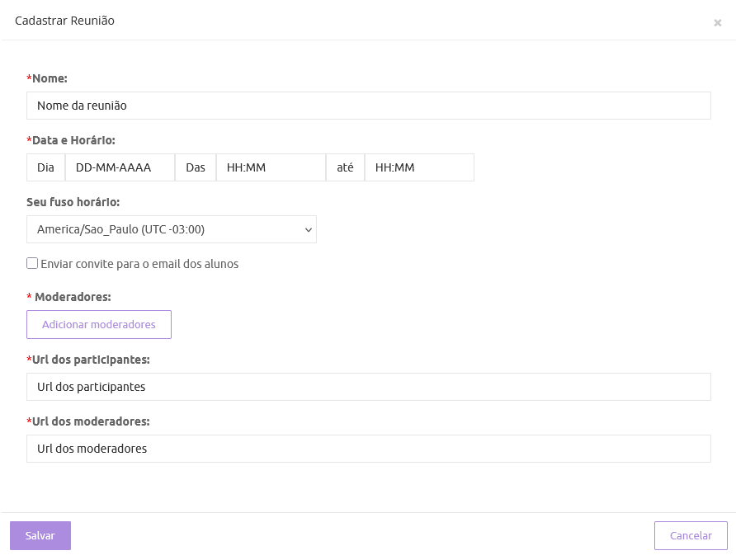Click the Seu fuso horário: label
Screen dimensions: 736x560
point(73,202)
